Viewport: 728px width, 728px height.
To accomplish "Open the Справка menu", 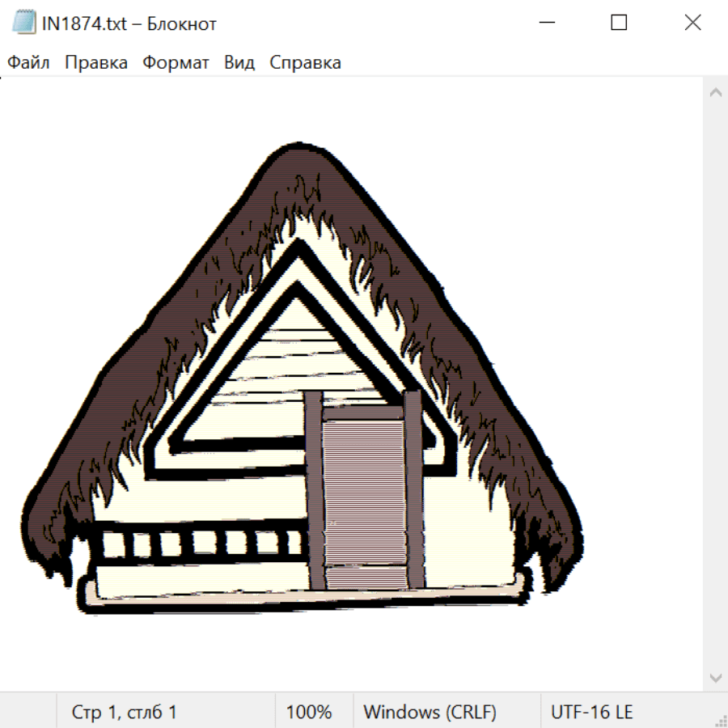I will [305, 63].
